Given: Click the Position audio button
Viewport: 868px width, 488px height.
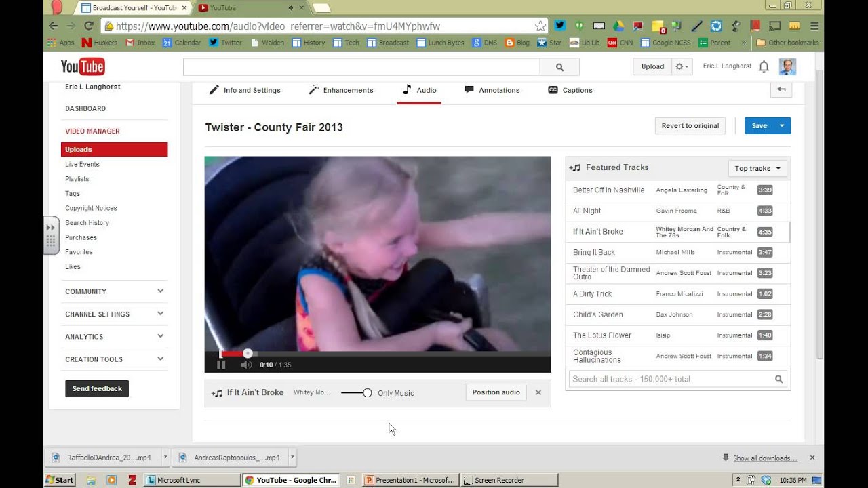Looking at the screenshot, I should (496, 392).
